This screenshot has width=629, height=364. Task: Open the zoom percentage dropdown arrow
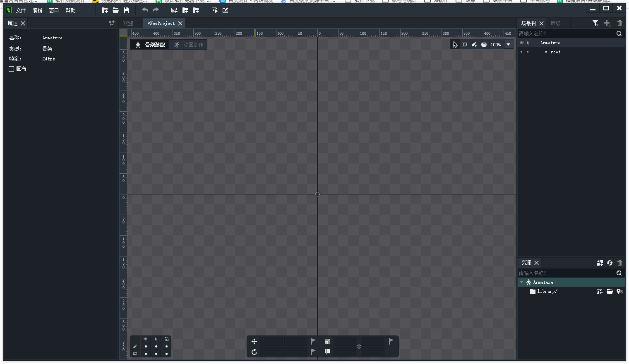point(509,45)
